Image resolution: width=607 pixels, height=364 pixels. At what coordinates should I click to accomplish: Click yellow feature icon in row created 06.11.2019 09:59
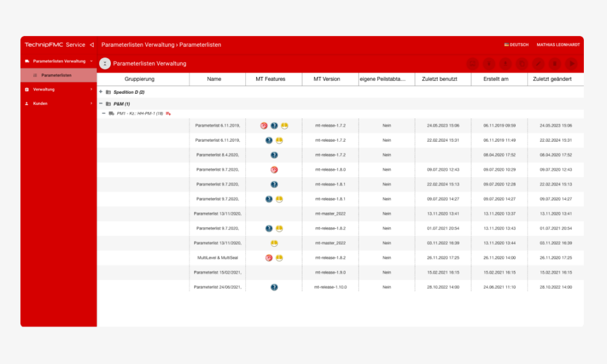(285, 126)
